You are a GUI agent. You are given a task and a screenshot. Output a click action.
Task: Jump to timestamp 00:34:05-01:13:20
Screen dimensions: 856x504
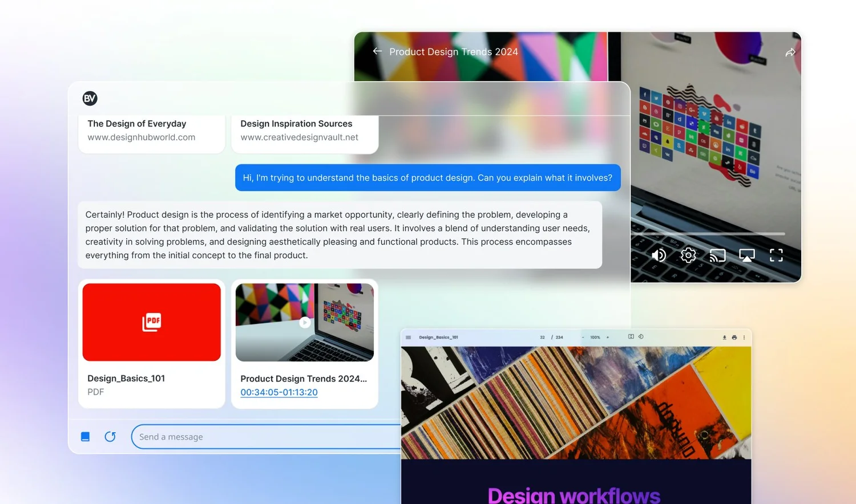click(x=279, y=392)
